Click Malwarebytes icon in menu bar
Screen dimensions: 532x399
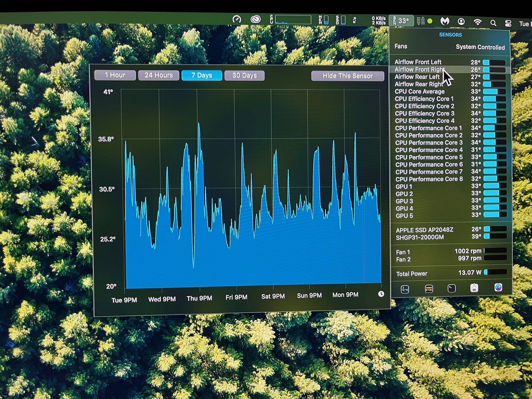coord(445,21)
